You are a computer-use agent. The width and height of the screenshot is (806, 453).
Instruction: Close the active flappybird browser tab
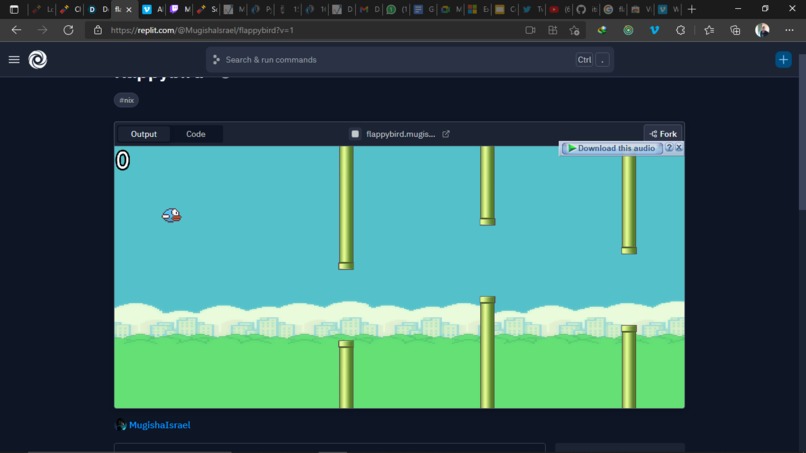(129, 9)
